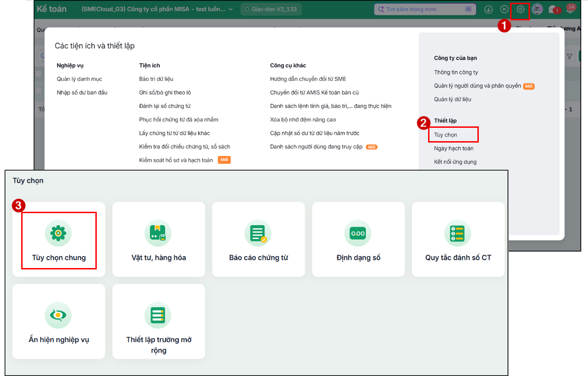Open Xóa bộ nhớ đệm nâng cao
This screenshot has height=376, width=588.
coord(303,119)
